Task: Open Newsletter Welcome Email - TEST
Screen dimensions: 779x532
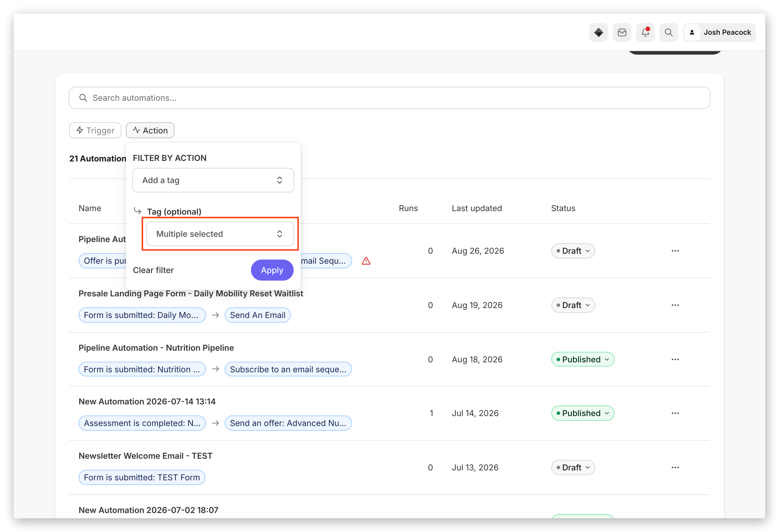Action: (x=146, y=456)
